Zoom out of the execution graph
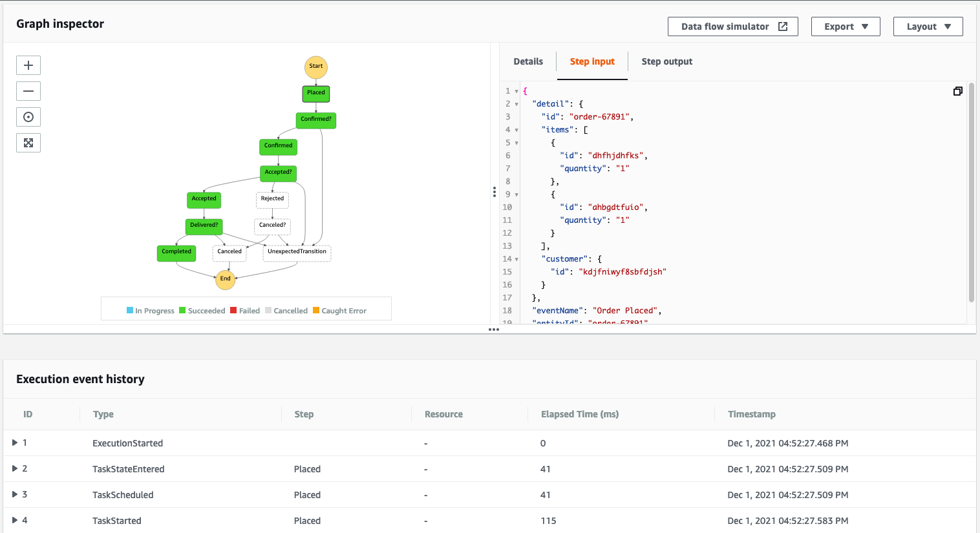The image size is (980, 533). click(x=28, y=90)
